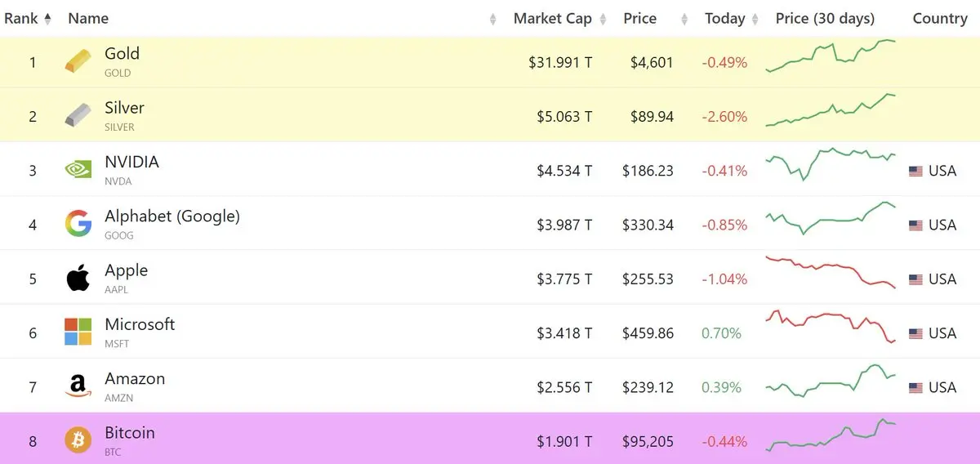Screen dimensions: 980x464
Task: Click the Silver bar icon
Action: click(78, 116)
